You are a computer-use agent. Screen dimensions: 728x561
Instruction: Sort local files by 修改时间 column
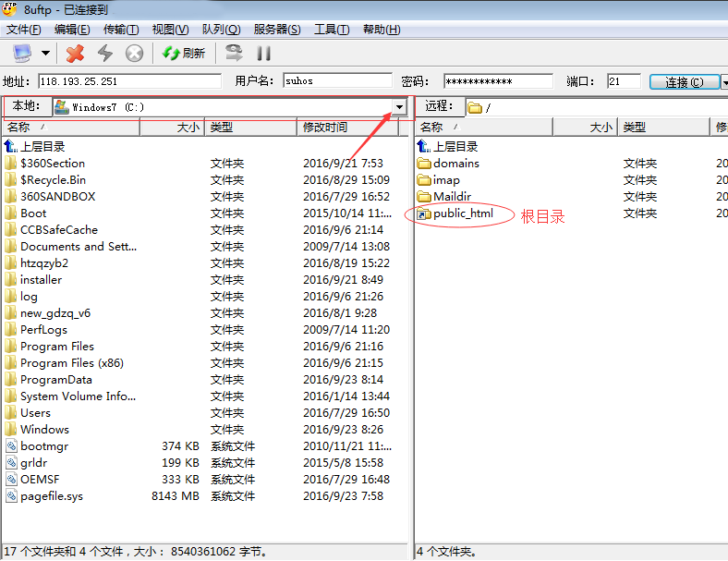click(325, 128)
